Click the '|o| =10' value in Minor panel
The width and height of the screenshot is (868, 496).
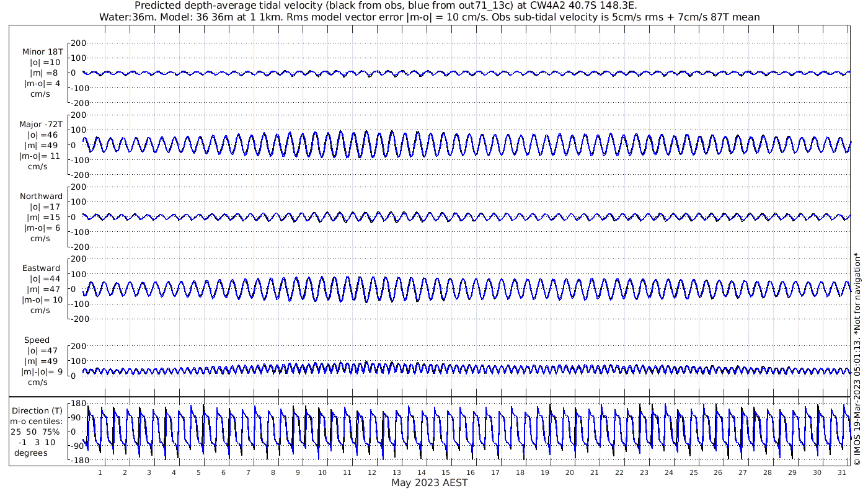tap(45, 62)
